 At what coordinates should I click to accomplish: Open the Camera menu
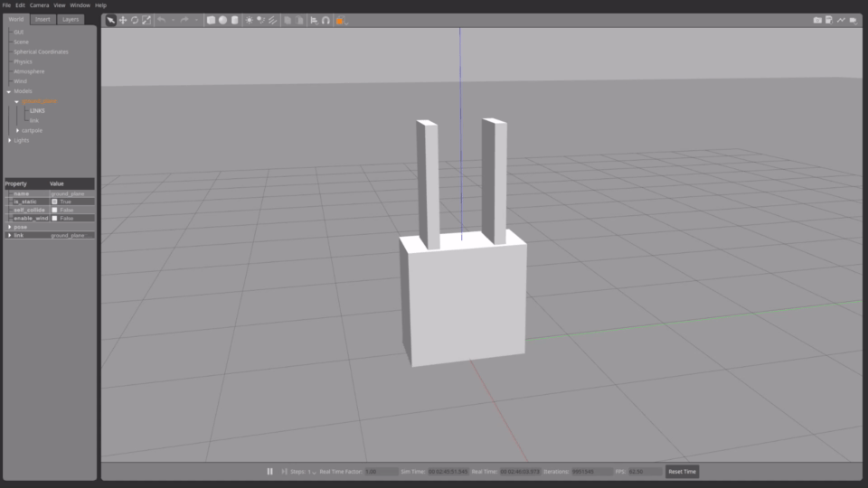[x=39, y=5]
